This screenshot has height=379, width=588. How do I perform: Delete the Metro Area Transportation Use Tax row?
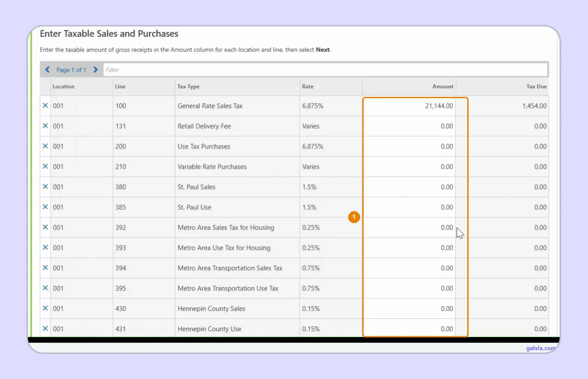click(x=45, y=288)
